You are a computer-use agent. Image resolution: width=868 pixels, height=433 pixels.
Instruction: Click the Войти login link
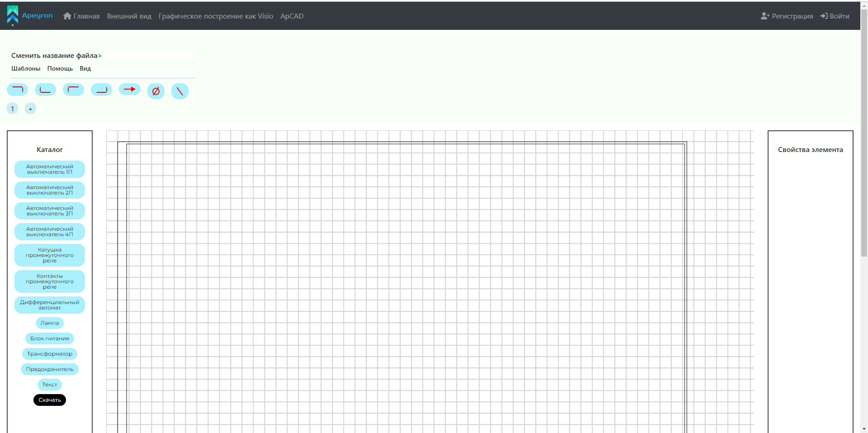[835, 16]
